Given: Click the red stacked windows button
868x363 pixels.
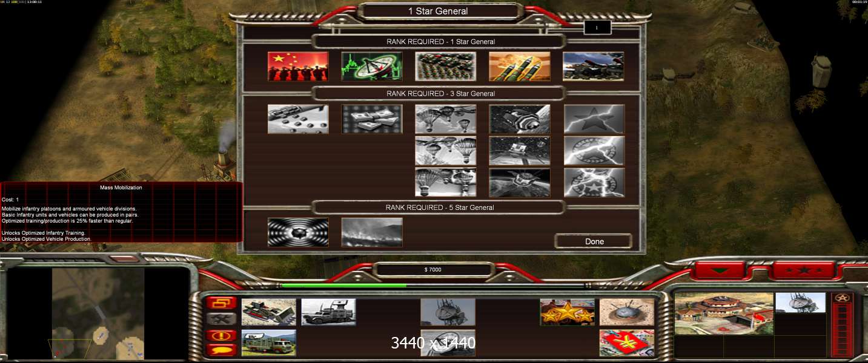Looking at the screenshot, I should pyautogui.click(x=222, y=302).
